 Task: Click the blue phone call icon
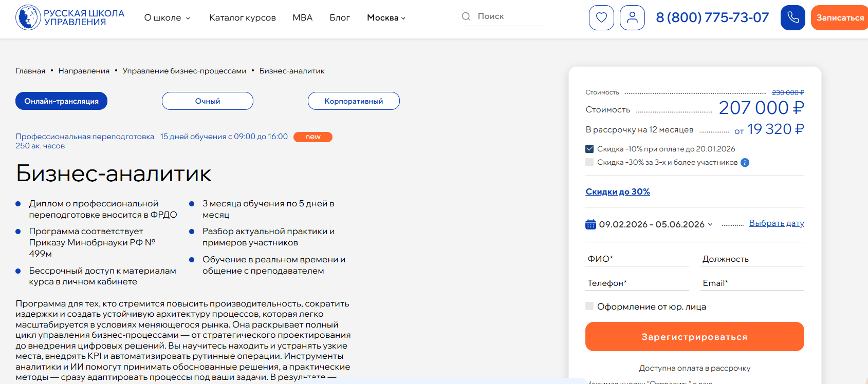(x=792, y=18)
